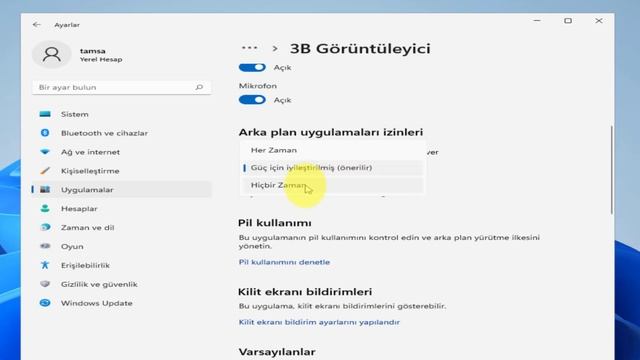Image resolution: width=640 pixels, height=360 pixels.
Task: Click the Bluetooth ve cihazlar icon
Action: point(45,133)
